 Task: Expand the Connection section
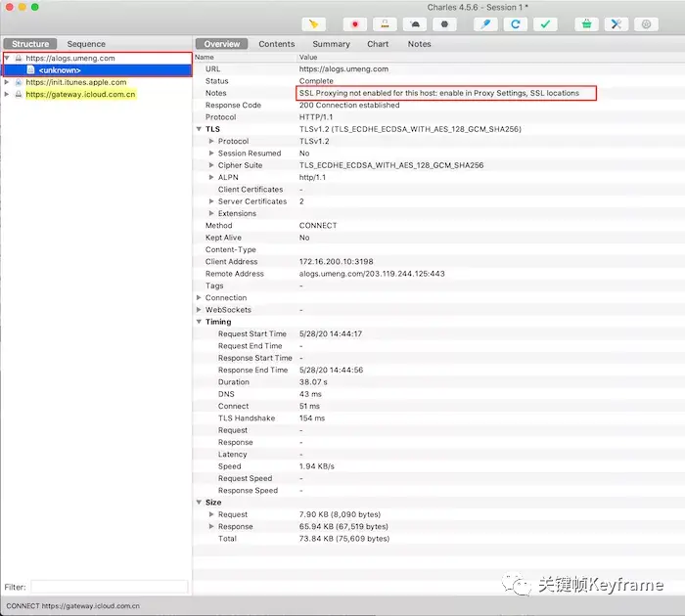[x=199, y=298]
